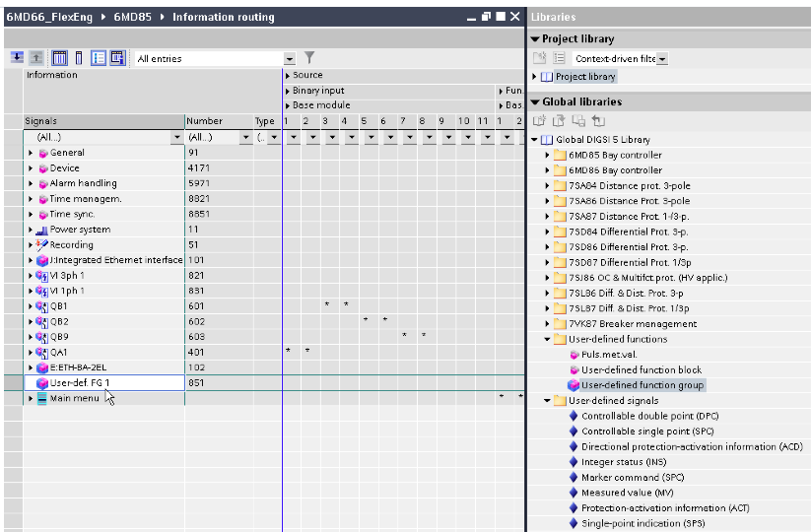This screenshot has width=811, height=532.
Task: Toggle the narrow single-column view icon
Action: click(x=79, y=58)
